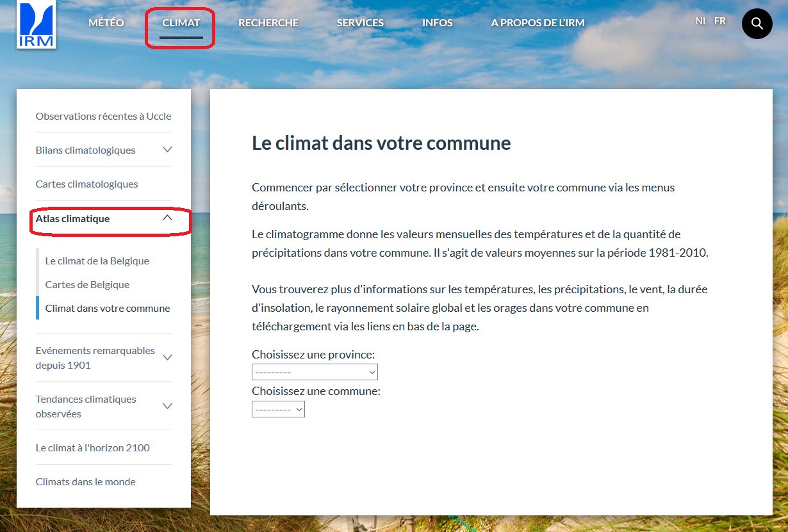
Task: Open Le climat à l'horizon 2100
Action: [92, 448]
